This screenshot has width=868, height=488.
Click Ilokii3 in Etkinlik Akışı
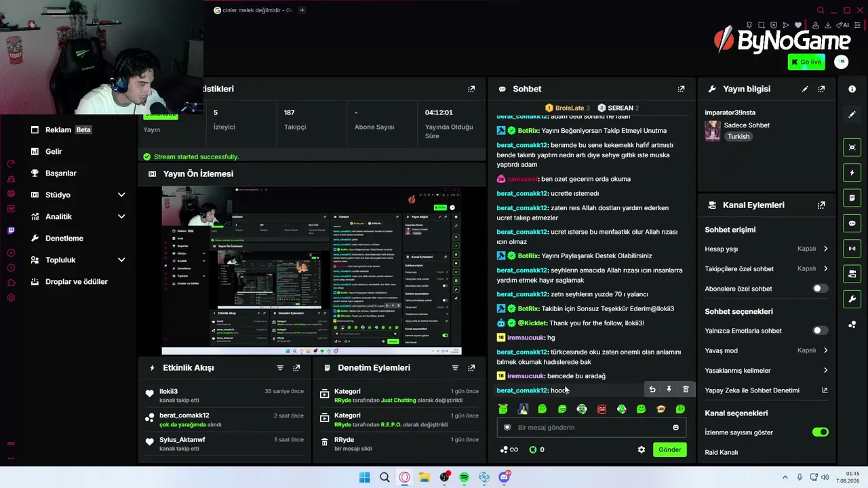pyautogui.click(x=169, y=391)
